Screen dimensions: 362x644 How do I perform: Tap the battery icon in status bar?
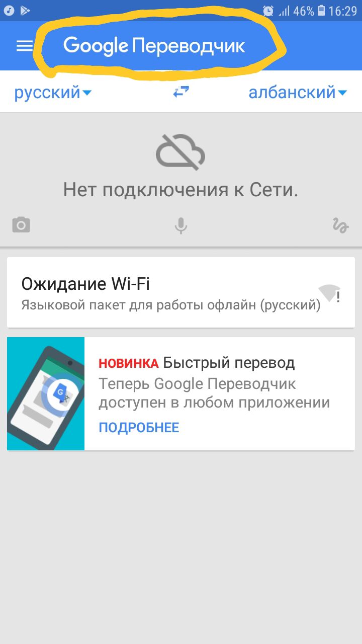coord(322,11)
